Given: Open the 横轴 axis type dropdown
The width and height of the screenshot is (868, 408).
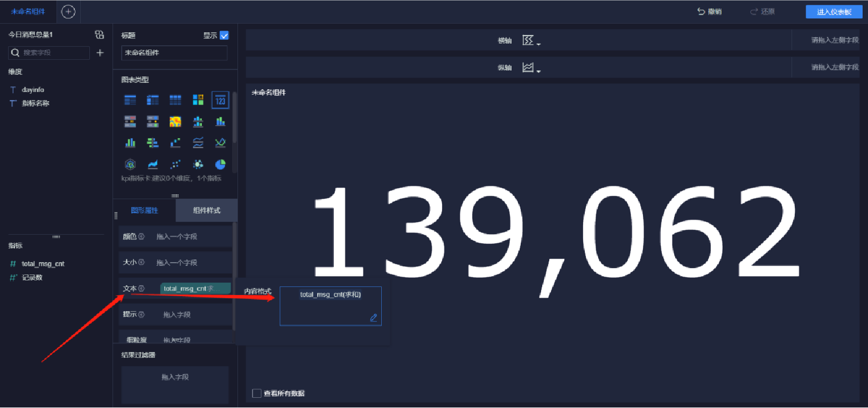Looking at the screenshot, I should [x=531, y=40].
